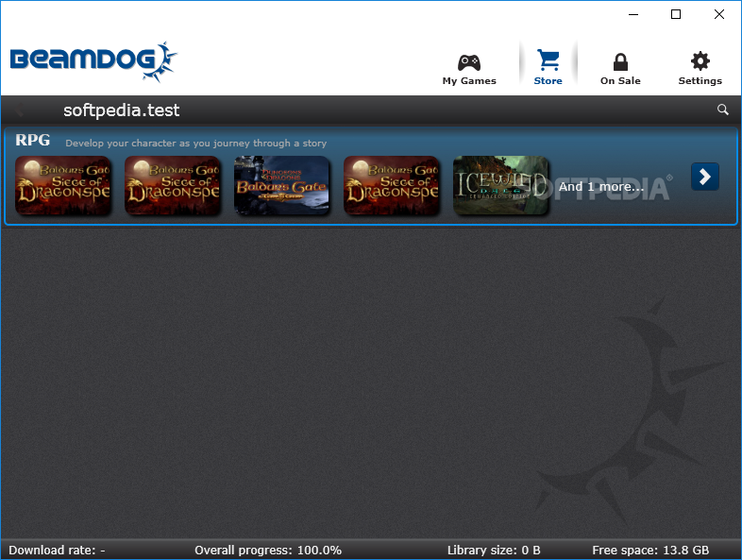Open the Siege of Dragonspear thumbnail beside Icewind Dale

coord(392,185)
